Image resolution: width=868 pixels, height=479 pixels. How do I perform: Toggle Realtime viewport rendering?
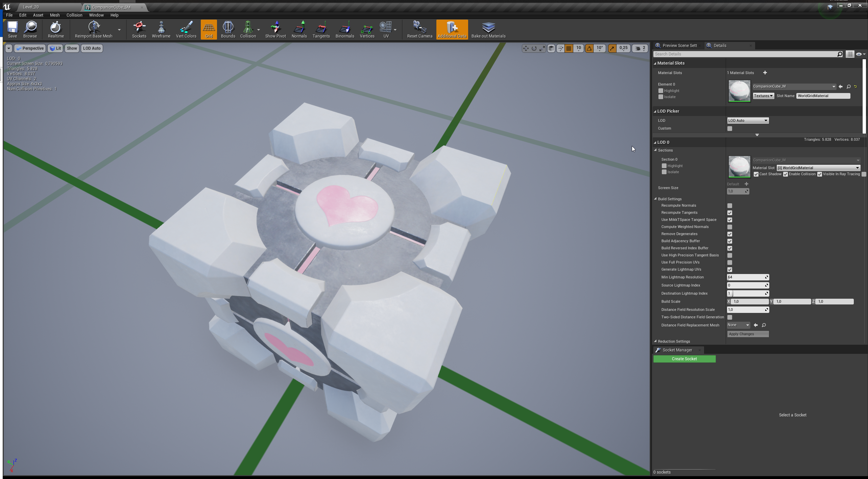(x=56, y=29)
